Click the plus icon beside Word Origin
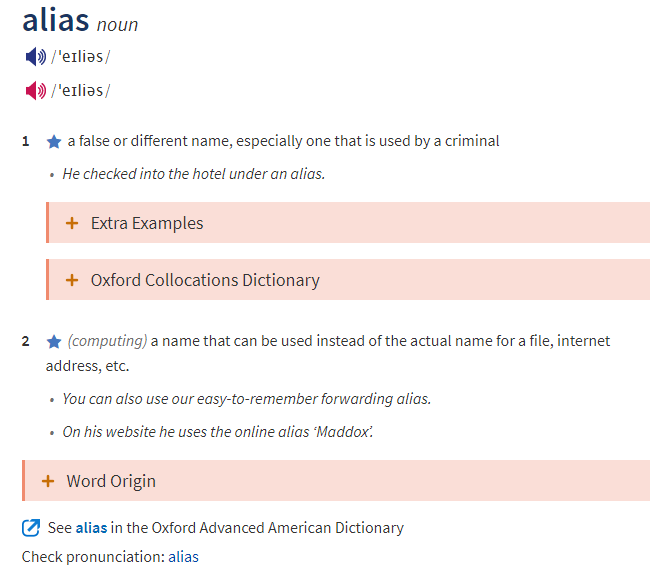The height and width of the screenshot is (575, 662). [x=48, y=481]
